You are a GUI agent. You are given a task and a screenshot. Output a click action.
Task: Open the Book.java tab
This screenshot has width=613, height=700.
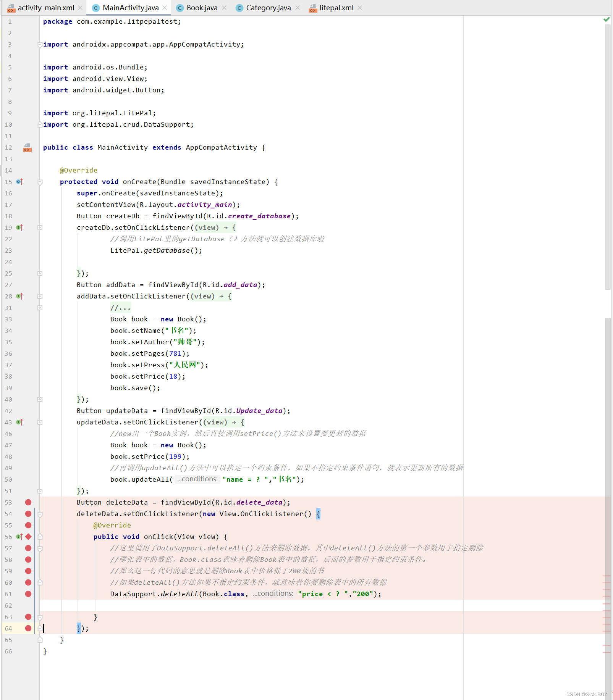point(202,8)
